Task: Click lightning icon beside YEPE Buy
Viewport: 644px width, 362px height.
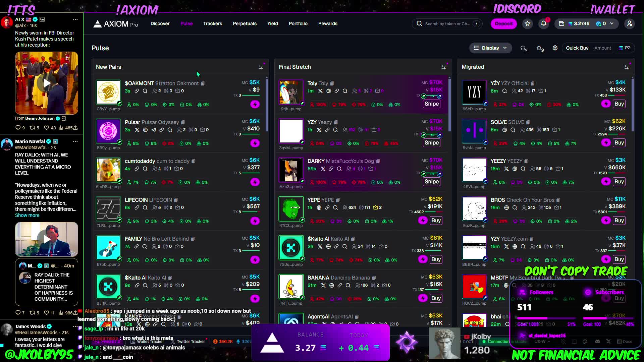Action: [x=423, y=220]
